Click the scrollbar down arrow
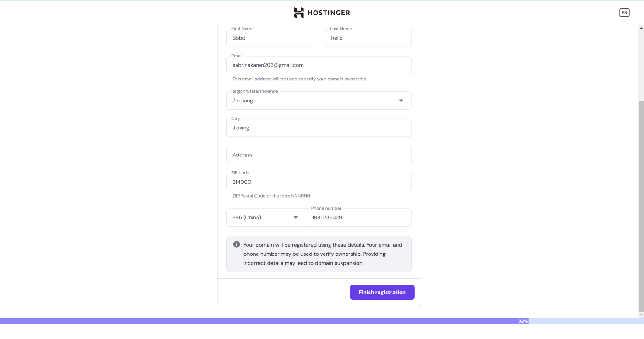 [641, 315]
